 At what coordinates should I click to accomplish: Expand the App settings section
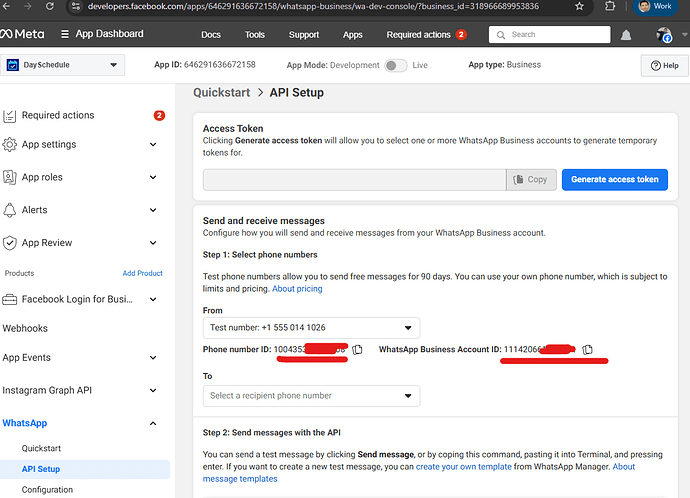(x=153, y=145)
